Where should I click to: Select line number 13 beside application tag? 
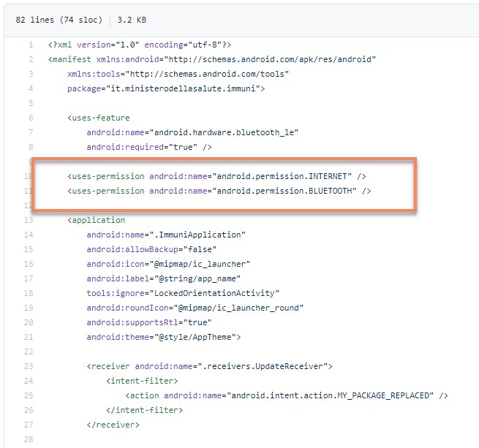pyautogui.click(x=31, y=220)
